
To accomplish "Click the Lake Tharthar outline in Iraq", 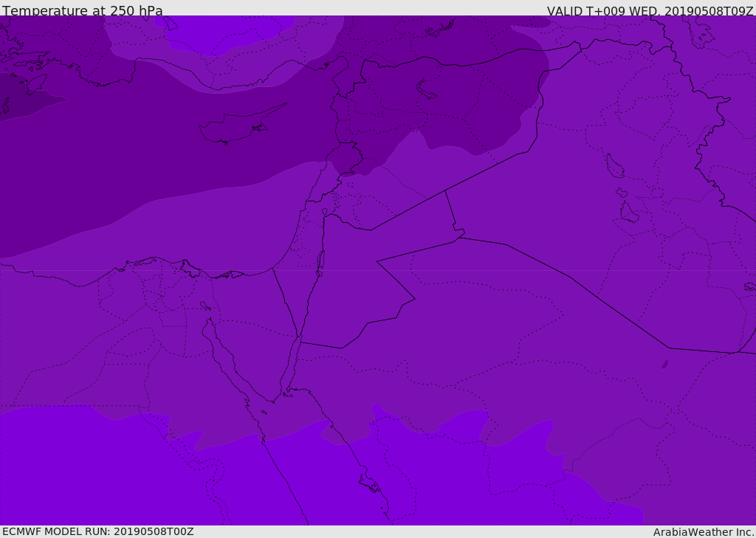I will [x=614, y=167].
